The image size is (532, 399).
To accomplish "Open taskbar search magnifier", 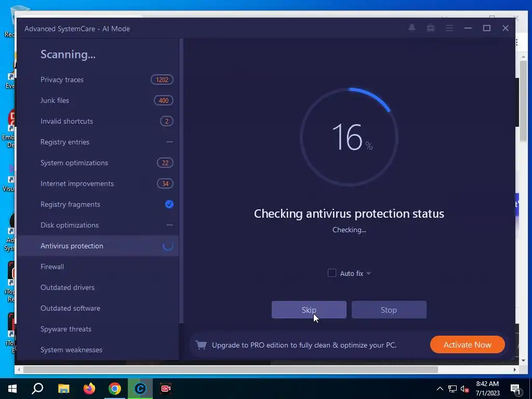I will click(x=37, y=389).
